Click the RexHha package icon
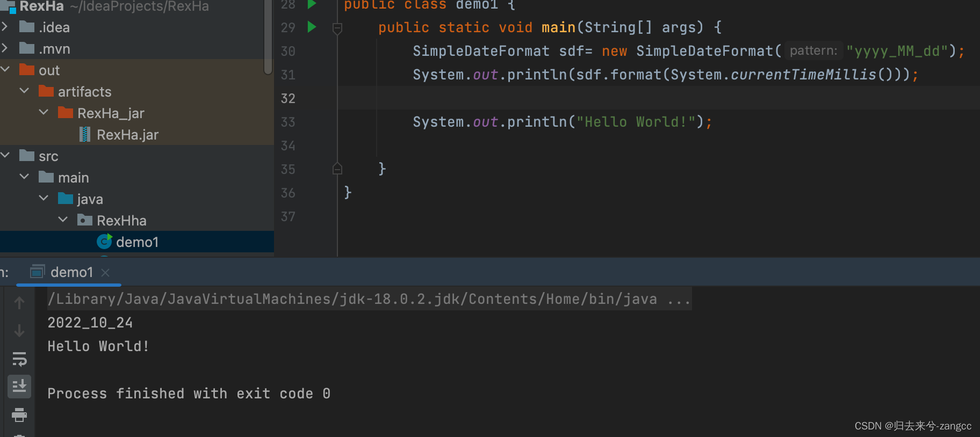Screen dimensions: 980x437 coord(85,220)
